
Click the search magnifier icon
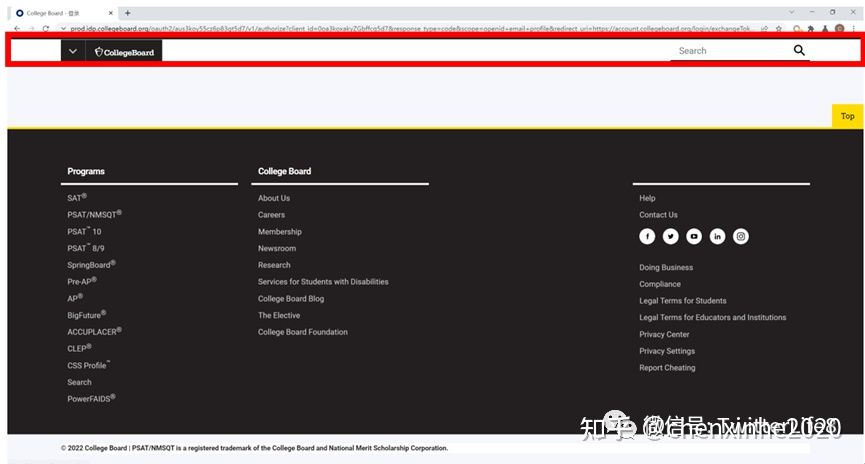point(799,51)
